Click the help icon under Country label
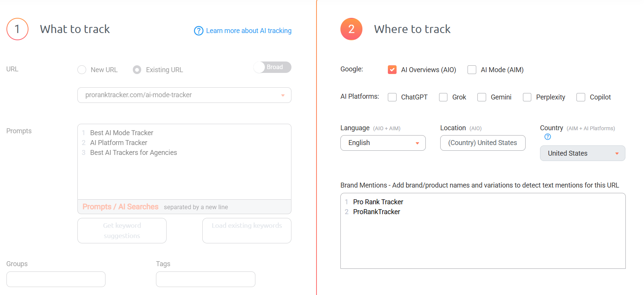This screenshot has height=295, width=644. 548,137
